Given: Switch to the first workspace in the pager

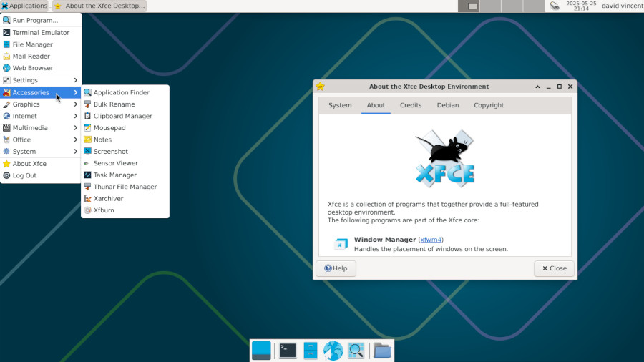Looking at the screenshot, I should 469,6.
